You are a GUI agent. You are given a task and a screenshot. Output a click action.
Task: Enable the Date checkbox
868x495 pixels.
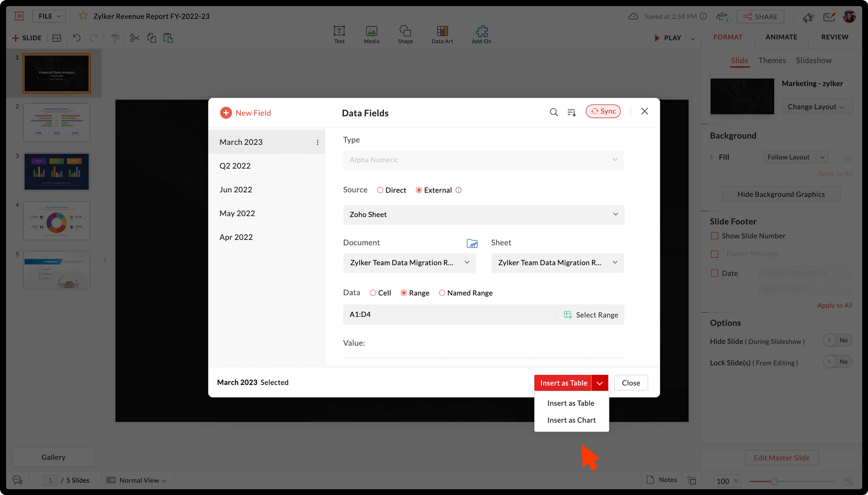point(714,273)
